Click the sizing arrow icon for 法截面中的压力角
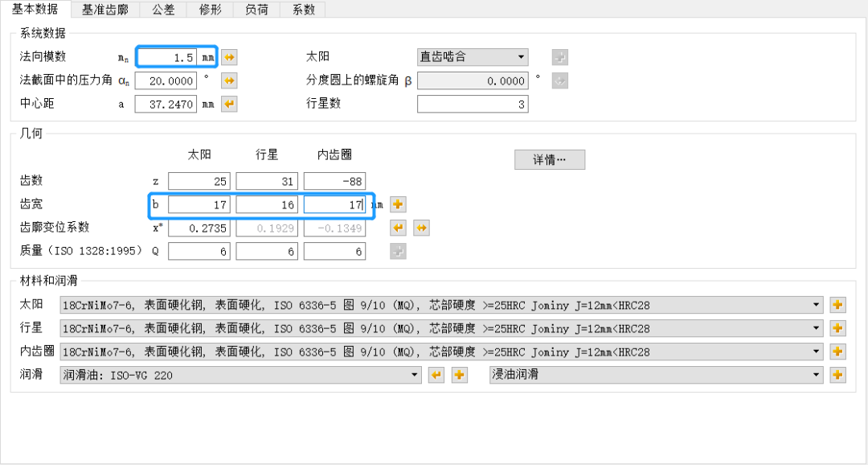Viewport: 868px width, 465px height. tap(228, 80)
